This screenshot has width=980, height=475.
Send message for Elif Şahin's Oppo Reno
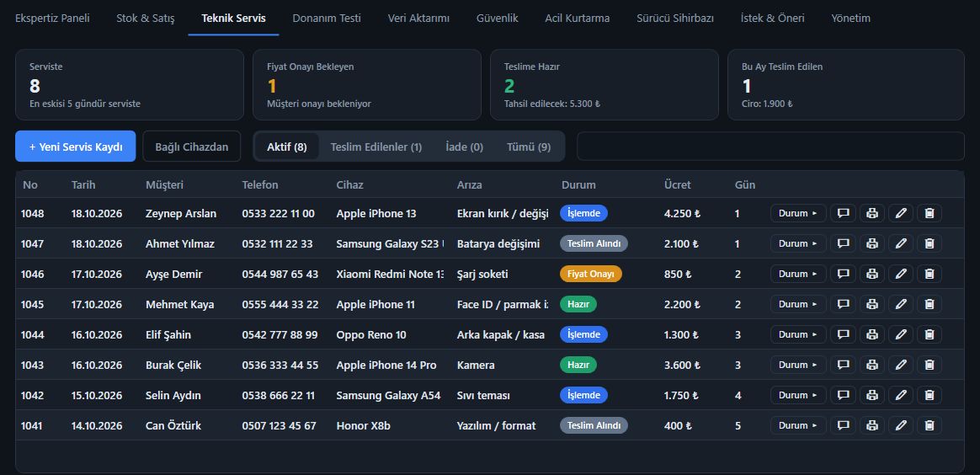pyautogui.click(x=843, y=334)
